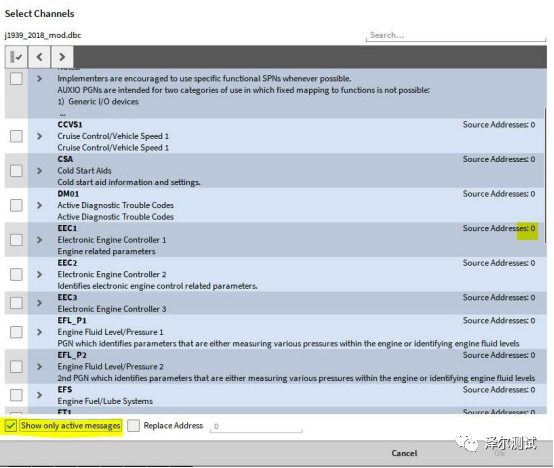Expand the EEC3 row chevron

[x=39, y=303]
